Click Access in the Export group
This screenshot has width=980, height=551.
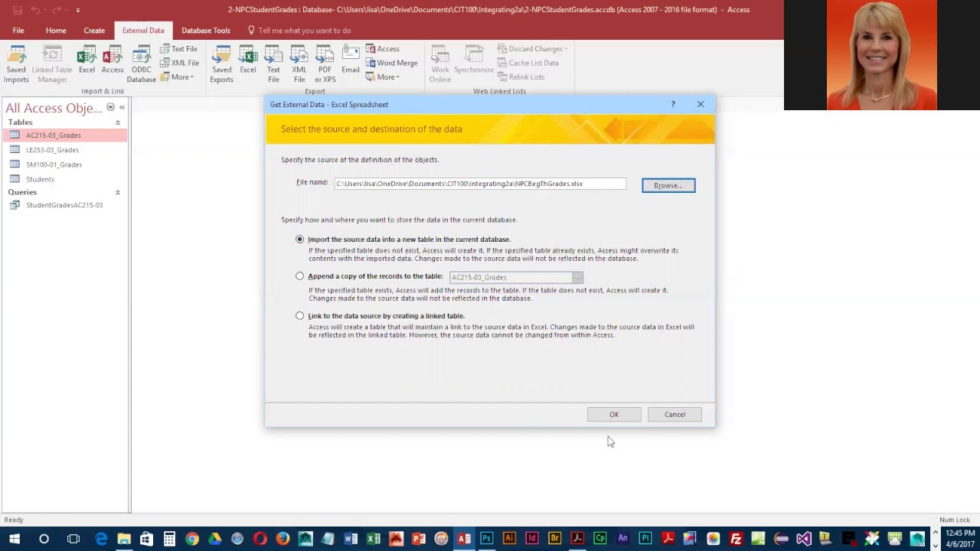382,49
